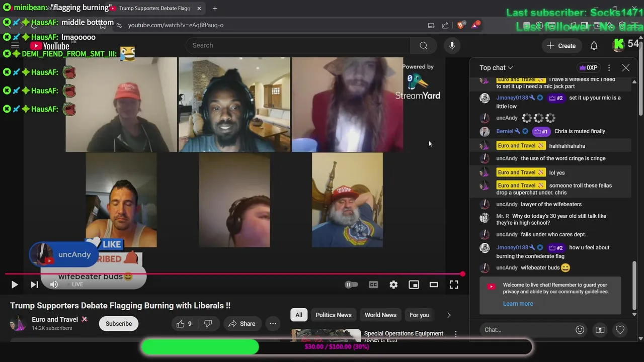Viewport: 644px width, 362px height.
Task: Click Berniel's Chria is muted message
Action: (550, 132)
